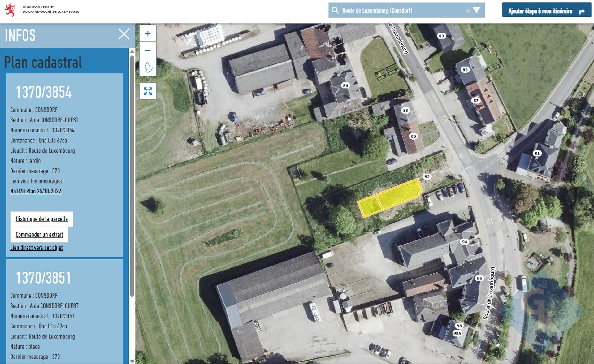This screenshot has width=594, height=364.
Task: Clear the search field text
Action: tap(468, 11)
